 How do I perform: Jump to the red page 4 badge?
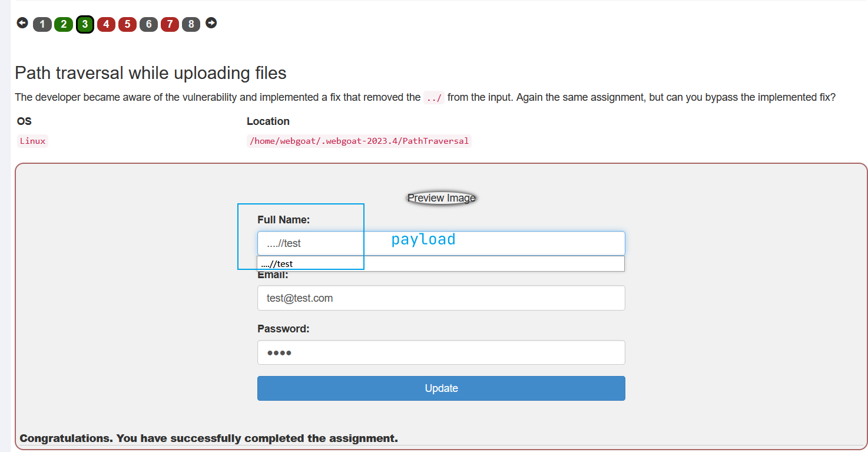[x=106, y=24]
